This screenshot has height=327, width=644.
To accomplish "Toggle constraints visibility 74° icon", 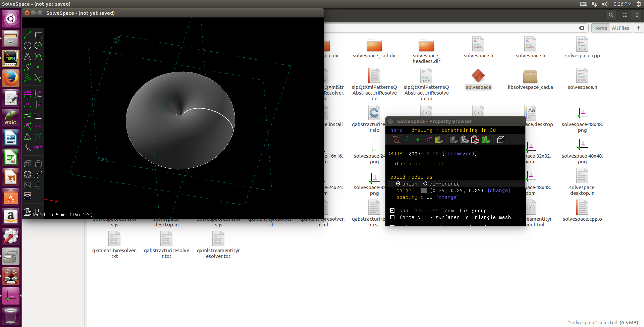I will (x=428, y=140).
